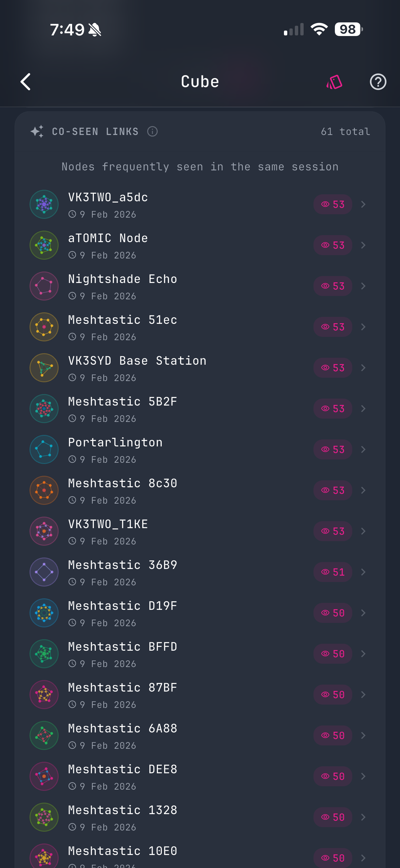Image resolution: width=400 pixels, height=868 pixels.
Task: Open the Meshtastic 1328 list row
Action: (x=168, y=817)
